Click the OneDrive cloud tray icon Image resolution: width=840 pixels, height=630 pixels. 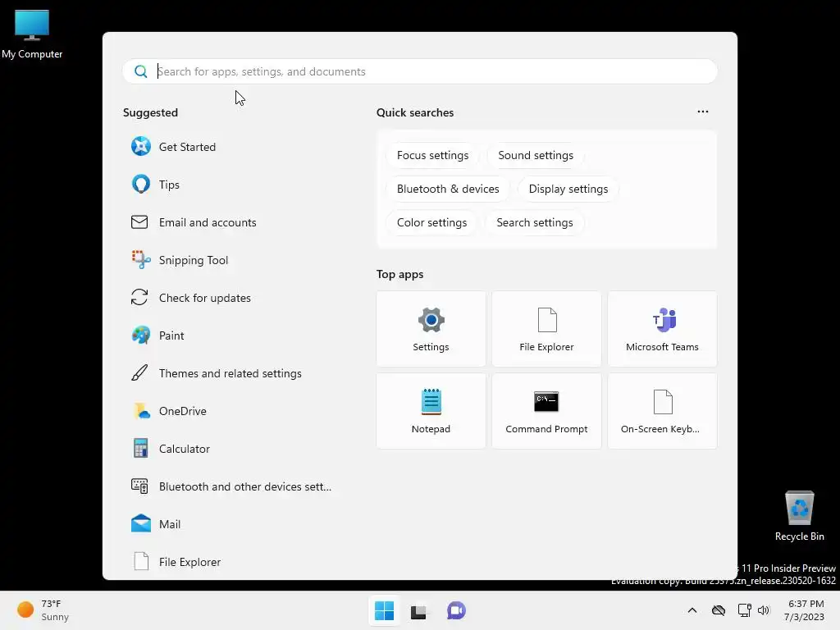[719, 610]
